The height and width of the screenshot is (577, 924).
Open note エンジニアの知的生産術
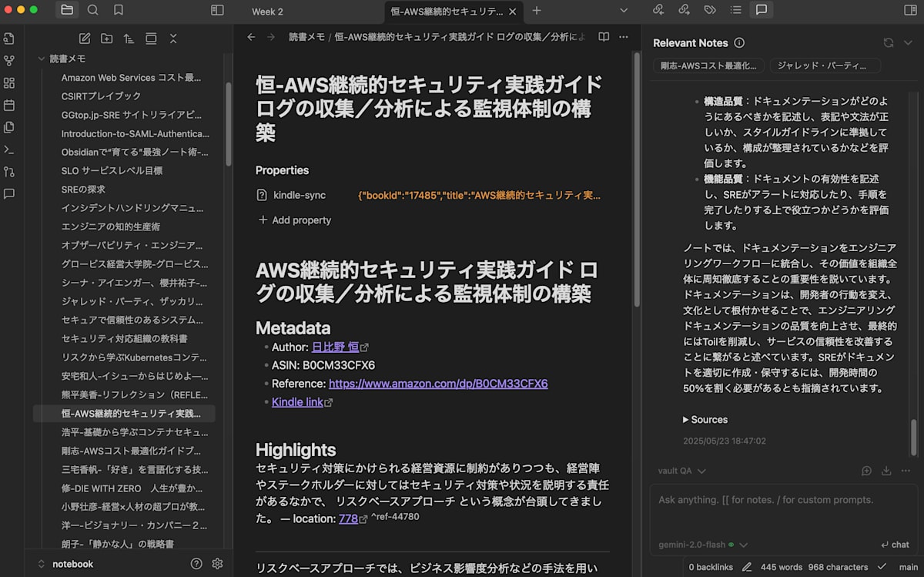click(x=111, y=226)
